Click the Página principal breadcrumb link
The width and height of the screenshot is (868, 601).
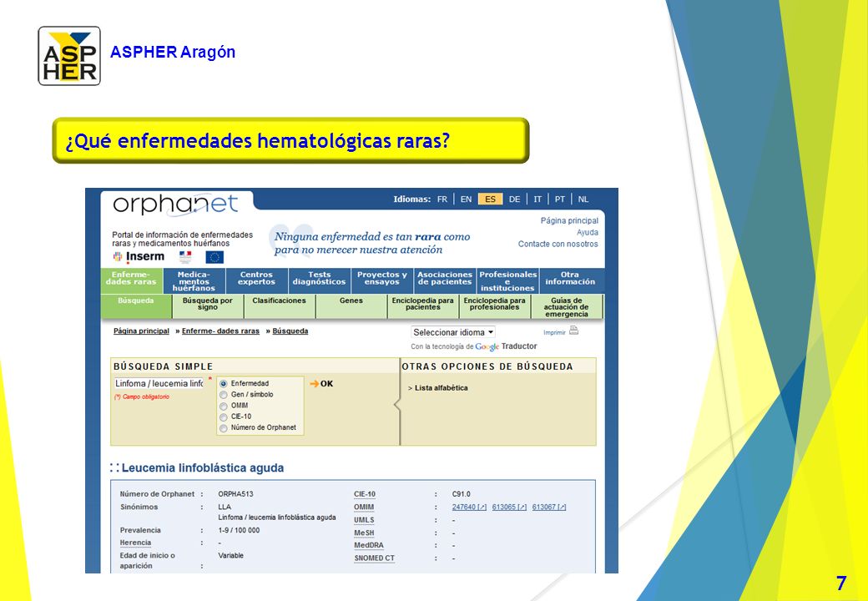[141, 331]
